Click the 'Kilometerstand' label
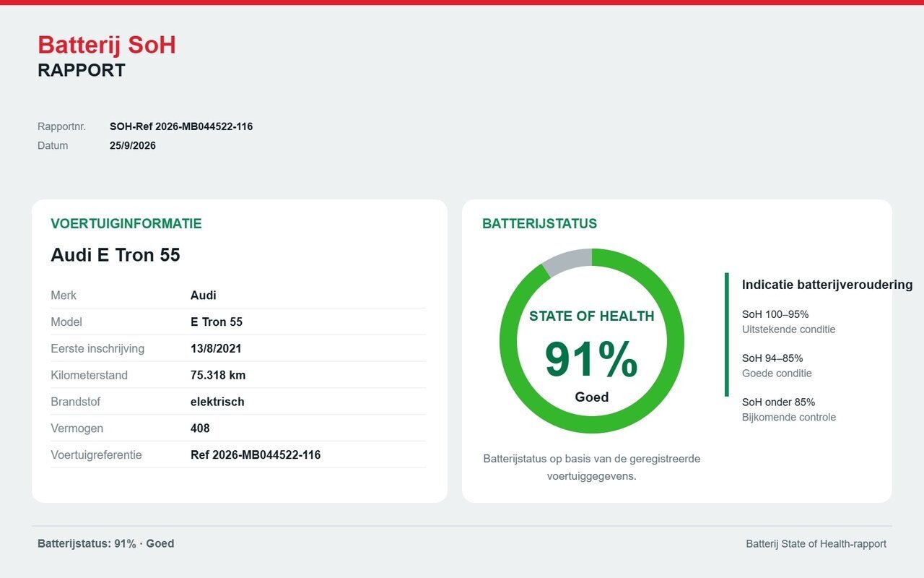This screenshot has width=924, height=578. pyautogui.click(x=89, y=375)
